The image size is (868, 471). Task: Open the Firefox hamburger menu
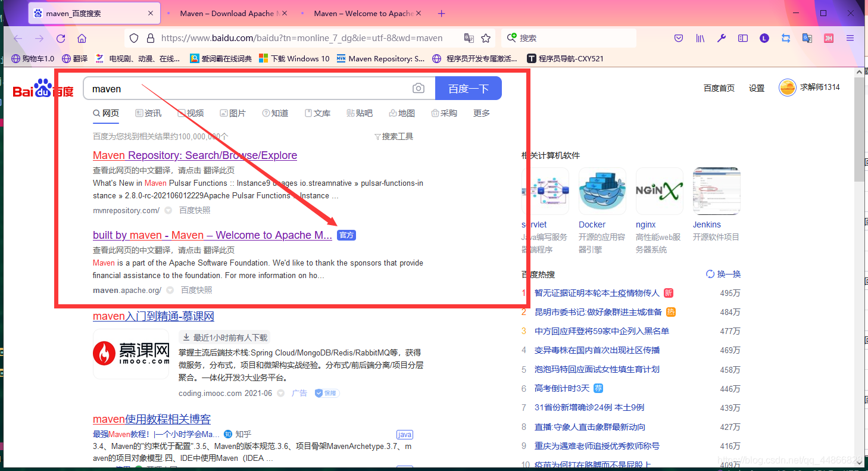(x=850, y=38)
